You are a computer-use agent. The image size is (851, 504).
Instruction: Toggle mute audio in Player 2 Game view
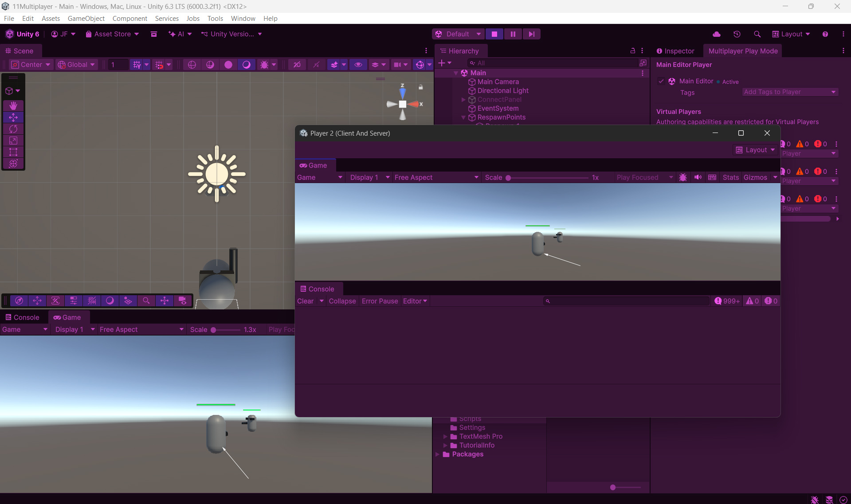698,177
